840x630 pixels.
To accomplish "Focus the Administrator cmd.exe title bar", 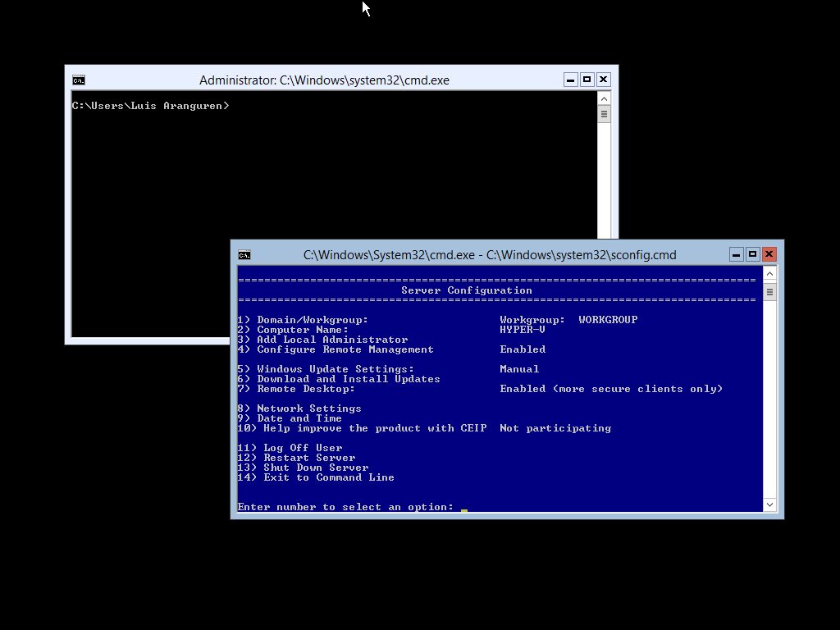I will pos(324,80).
